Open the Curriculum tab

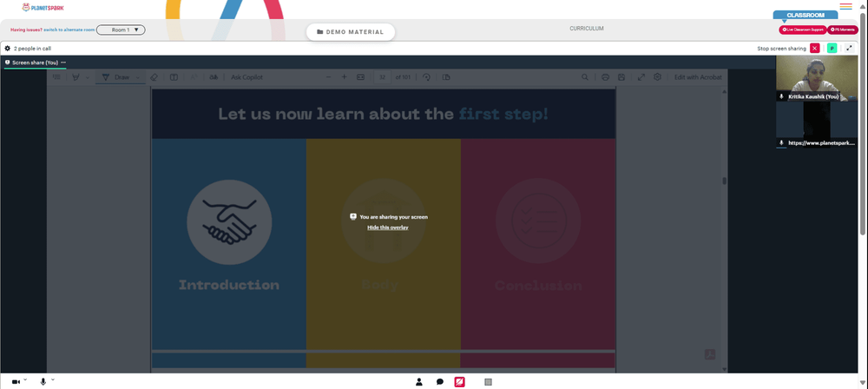(586, 29)
